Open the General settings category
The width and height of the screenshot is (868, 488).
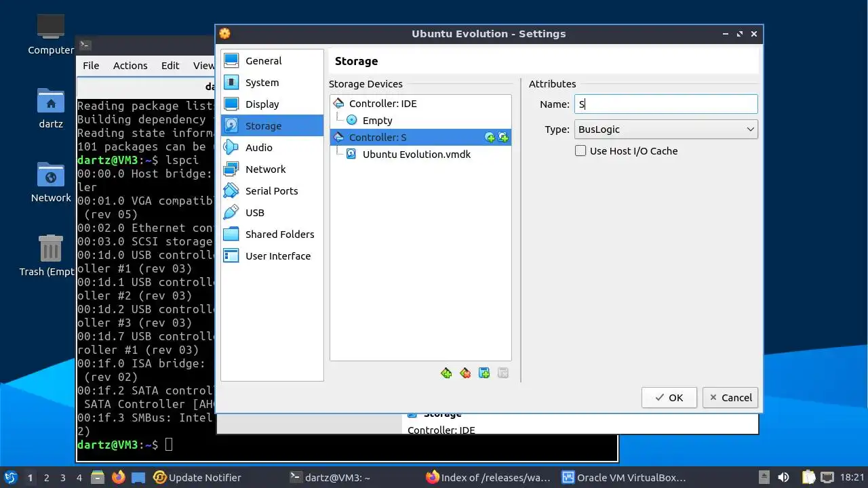point(272,61)
